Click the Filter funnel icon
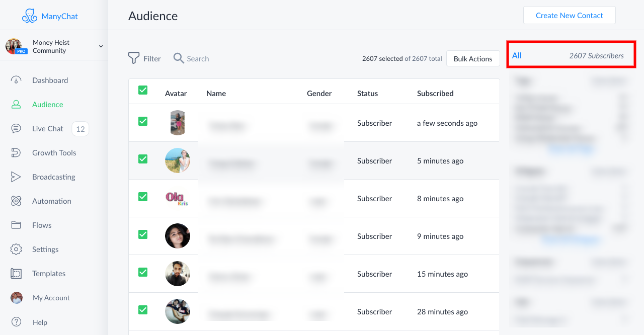 (134, 58)
